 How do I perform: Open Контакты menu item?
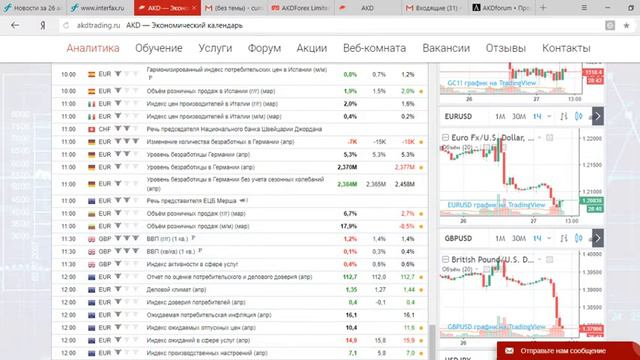coord(566,48)
